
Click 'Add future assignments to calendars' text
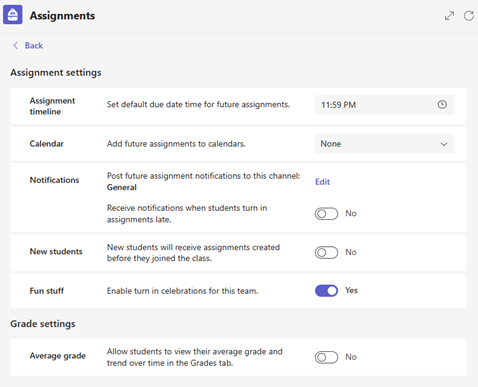coord(176,144)
